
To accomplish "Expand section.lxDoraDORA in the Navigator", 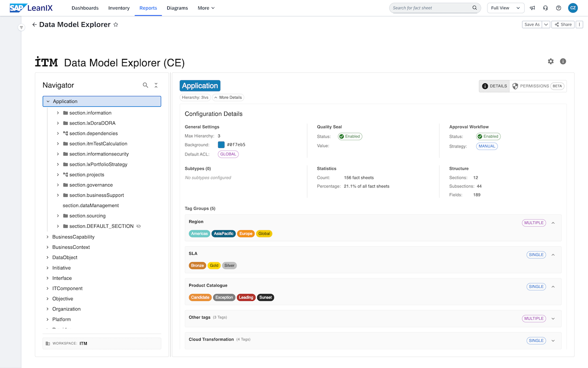I will click(58, 123).
